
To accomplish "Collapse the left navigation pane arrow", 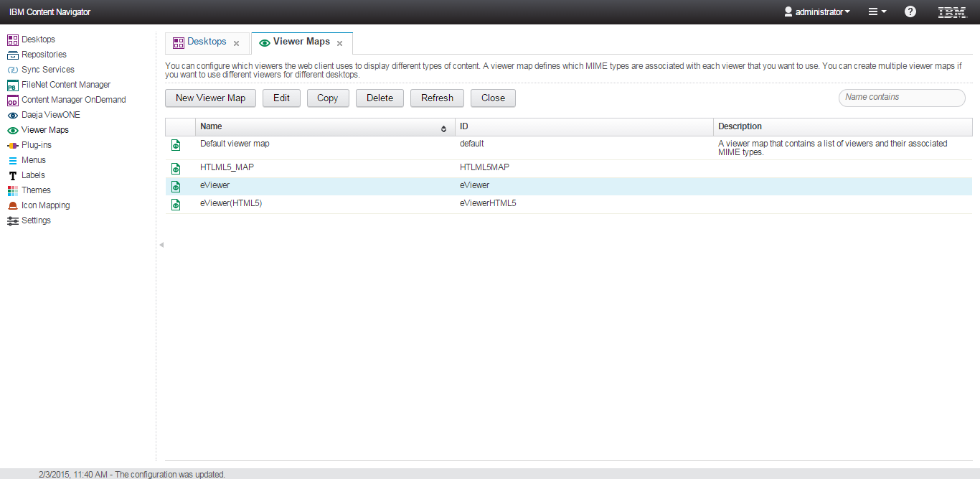I will point(161,245).
